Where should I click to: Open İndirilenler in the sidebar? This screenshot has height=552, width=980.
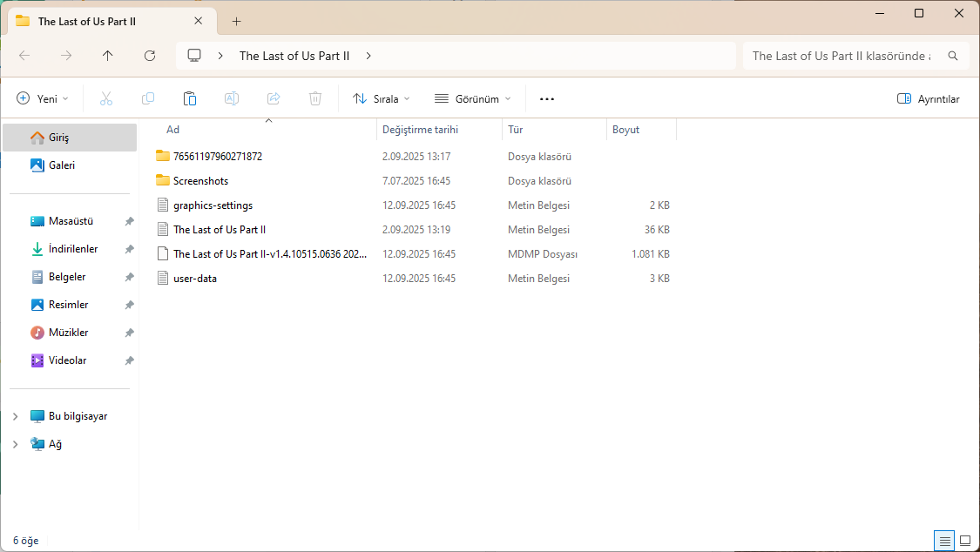pos(70,249)
